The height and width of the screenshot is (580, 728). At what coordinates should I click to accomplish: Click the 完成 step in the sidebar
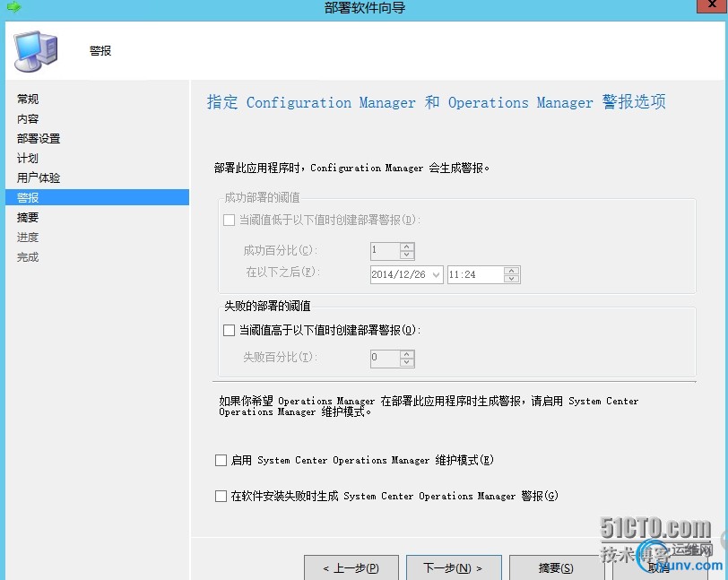[x=28, y=256]
